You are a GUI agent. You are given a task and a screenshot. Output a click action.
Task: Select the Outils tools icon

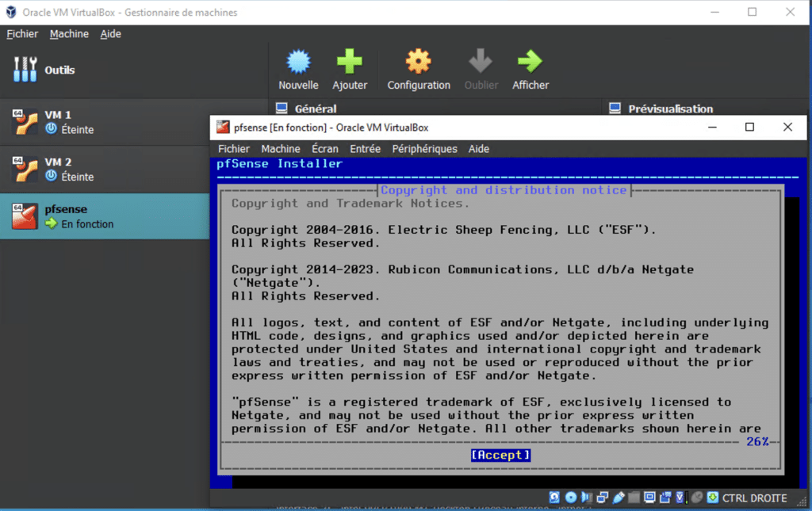point(25,69)
